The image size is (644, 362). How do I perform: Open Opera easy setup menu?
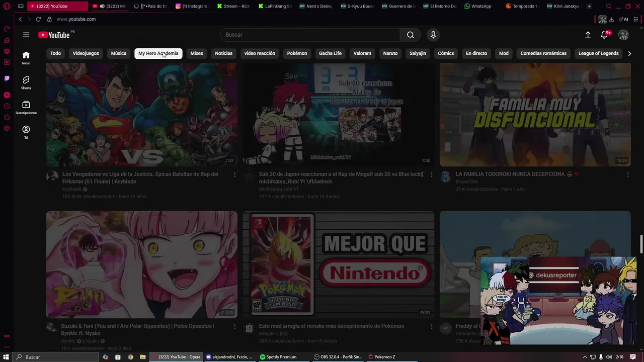[x=636, y=19]
